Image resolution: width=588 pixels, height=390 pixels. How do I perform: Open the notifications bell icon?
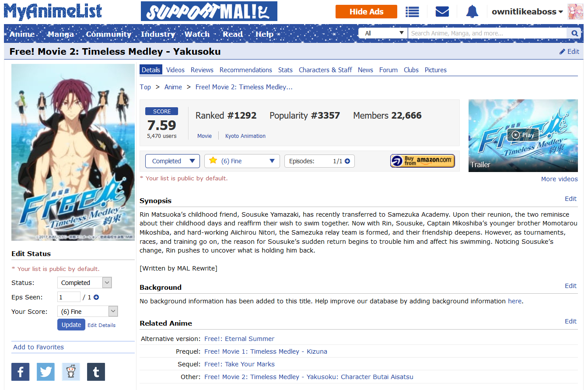pyautogui.click(x=472, y=12)
